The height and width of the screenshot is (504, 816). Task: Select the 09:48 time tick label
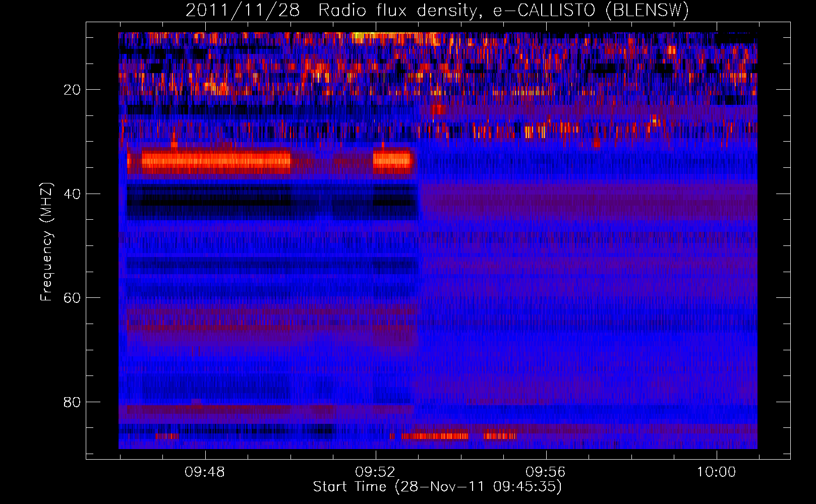pyautogui.click(x=205, y=472)
